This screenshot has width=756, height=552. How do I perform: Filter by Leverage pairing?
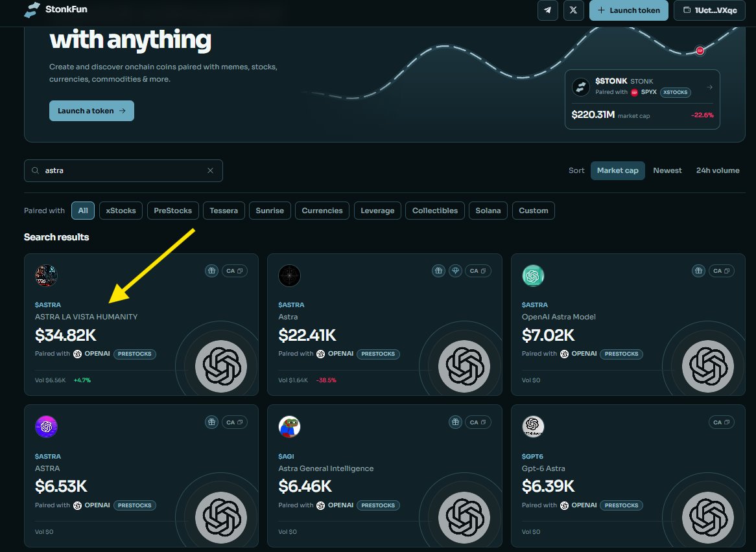coord(377,211)
